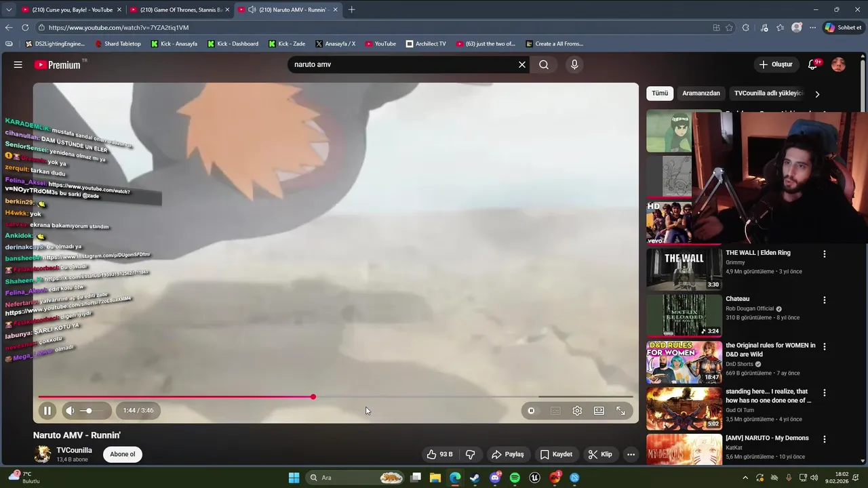This screenshot has height=488, width=868.
Task: Go back in the browser
Action: 9,28
